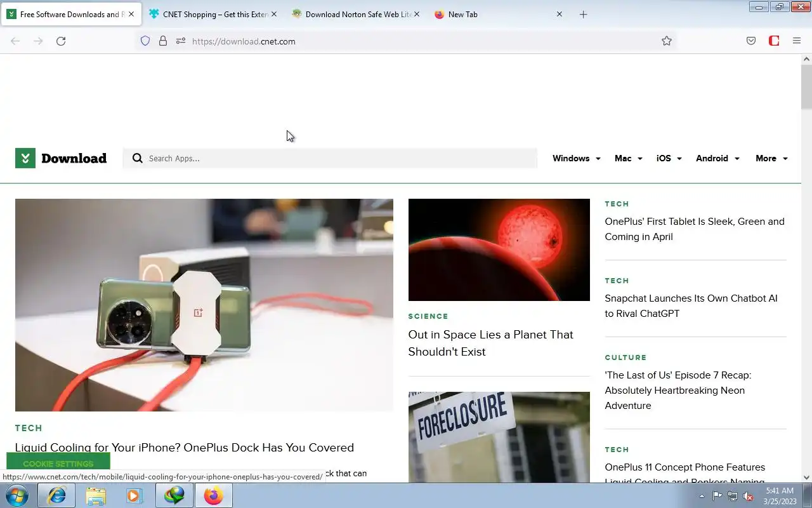Click the TECH label under phone image
The height and width of the screenshot is (508, 812).
pos(29,428)
